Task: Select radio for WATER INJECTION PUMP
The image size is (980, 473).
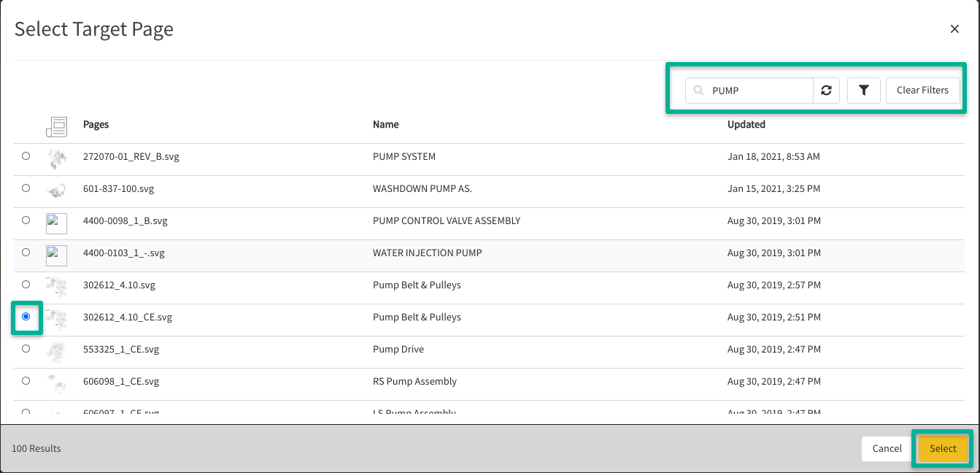Action: point(26,253)
